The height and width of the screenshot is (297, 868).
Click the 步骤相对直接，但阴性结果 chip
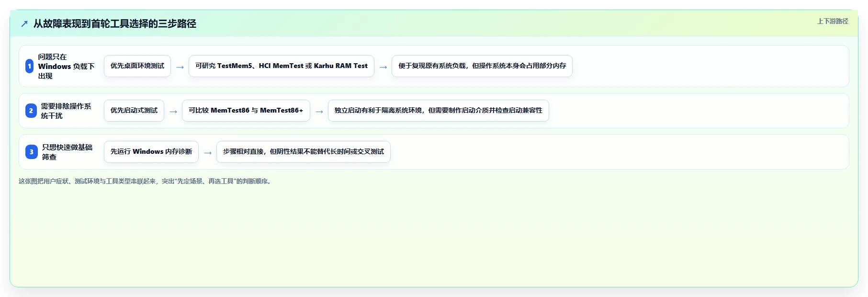(304, 152)
